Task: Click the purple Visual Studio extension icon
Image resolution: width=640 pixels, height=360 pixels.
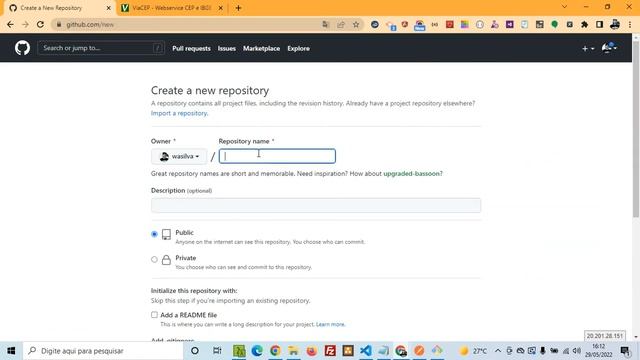Action: (510, 24)
